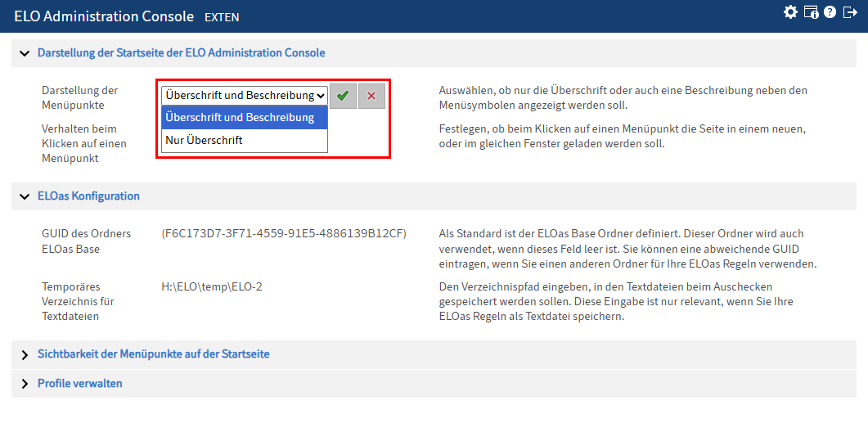The height and width of the screenshot is (428, 868).
Task: Cancel editing with red X button
Action: pyautogui.click(x=371, y=97)
